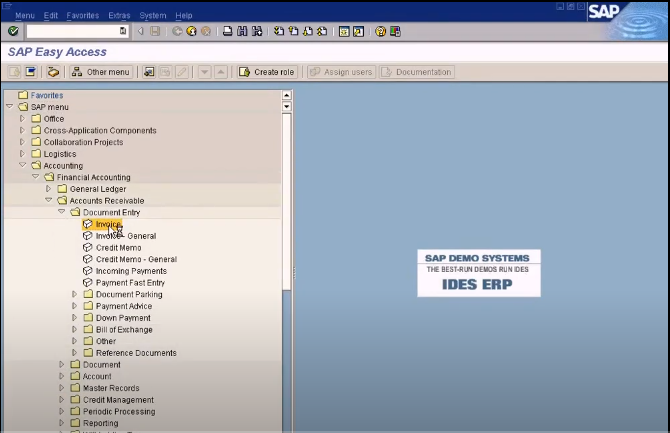Open the command field history dropdown

123,31
